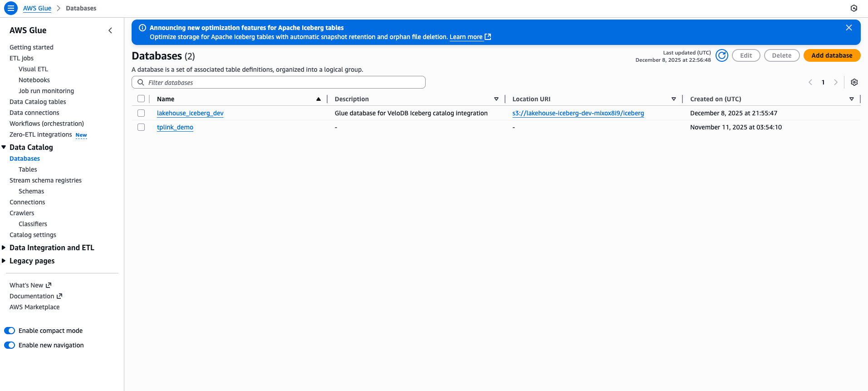
Task: Select all databases checkbox in header
Action: click(141, 99)
